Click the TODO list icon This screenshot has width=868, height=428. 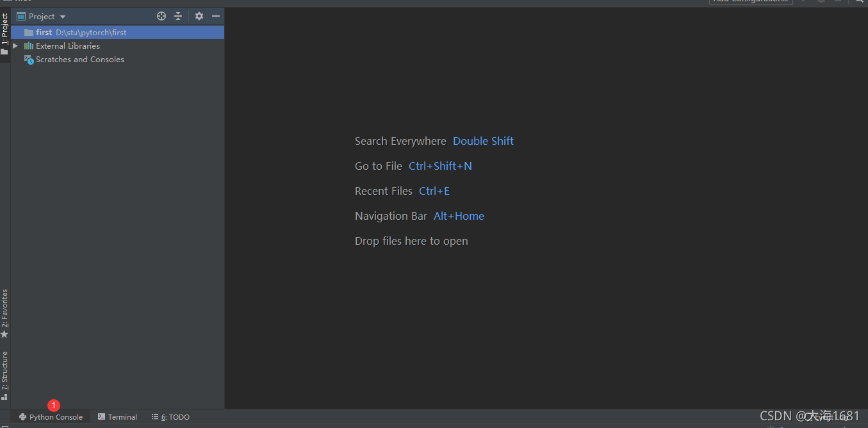(x=154, y=417)
